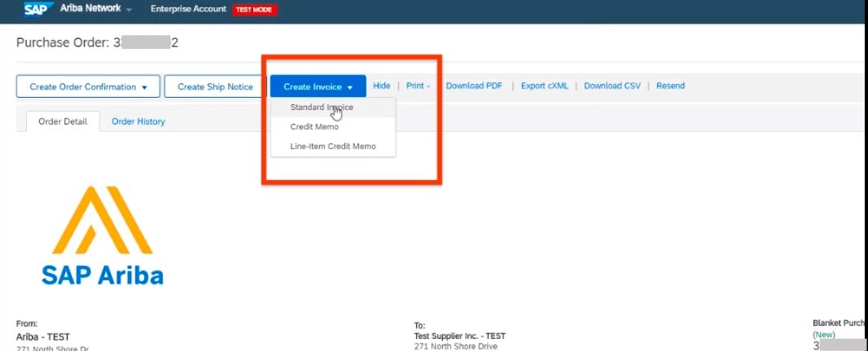The height and width of the screenshot is (351, 868).
Task: Click the SAP Ariba logo image
Action: (103, 236)
